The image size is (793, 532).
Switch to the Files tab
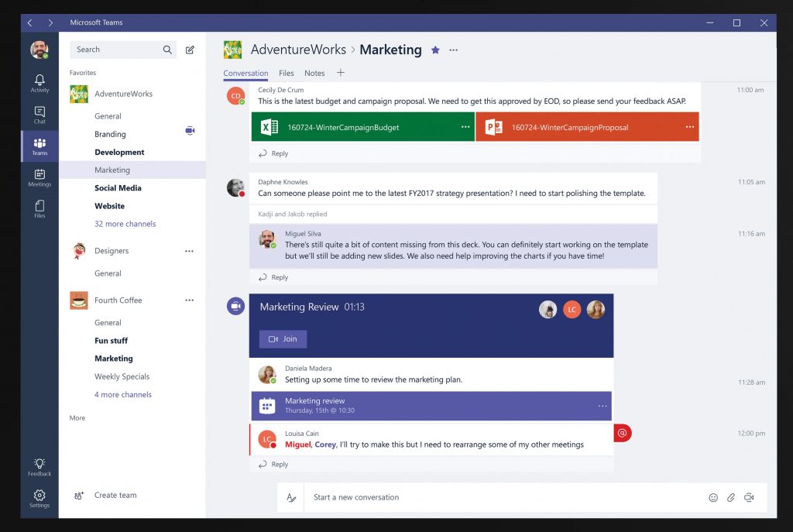286,74
